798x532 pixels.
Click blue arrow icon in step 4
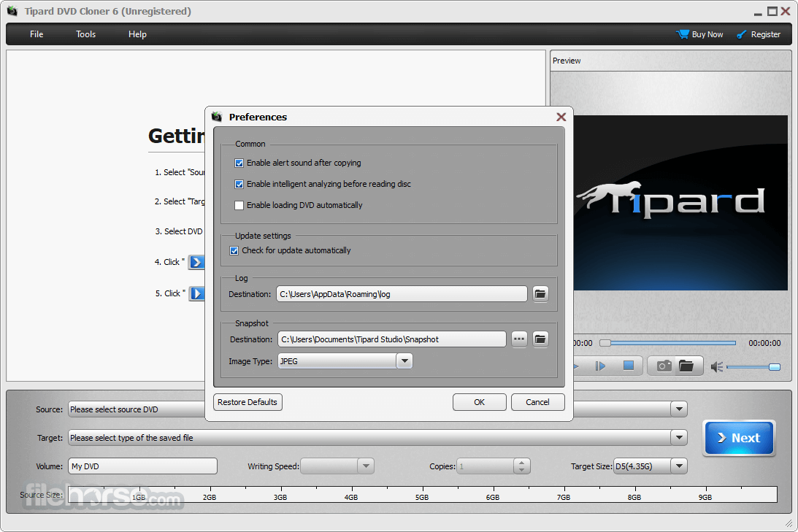(196, 262)
